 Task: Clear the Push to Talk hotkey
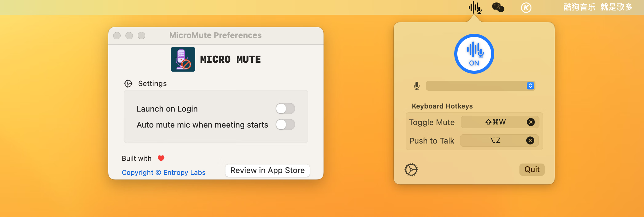530,140
